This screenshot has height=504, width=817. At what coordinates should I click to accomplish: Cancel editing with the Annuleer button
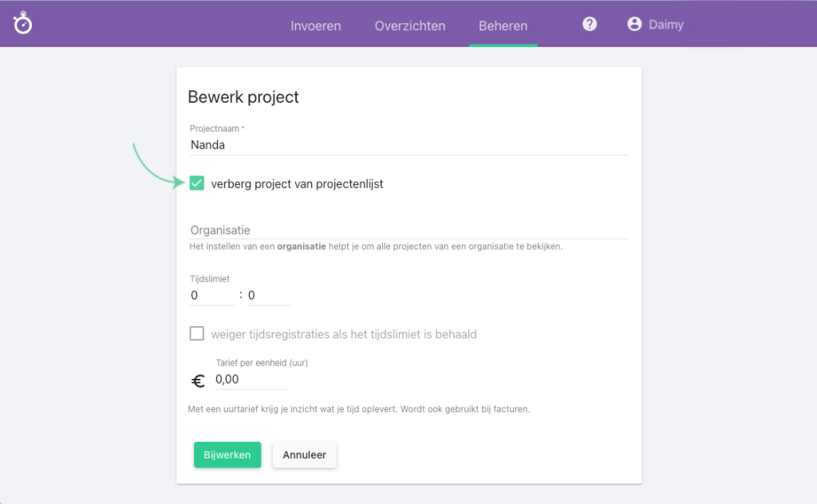tap(304, 455)
